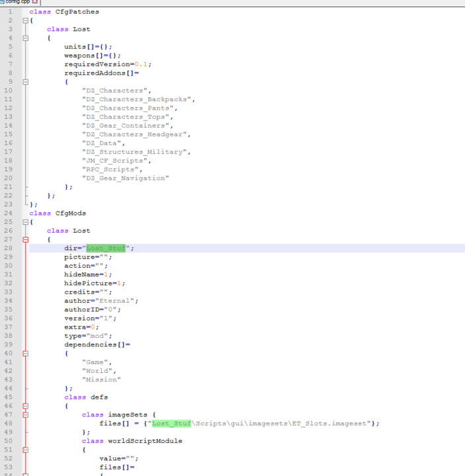Click the string "DZ_Characters_Tops"
This screenshot has width=465, height=476.
point(126,117)
